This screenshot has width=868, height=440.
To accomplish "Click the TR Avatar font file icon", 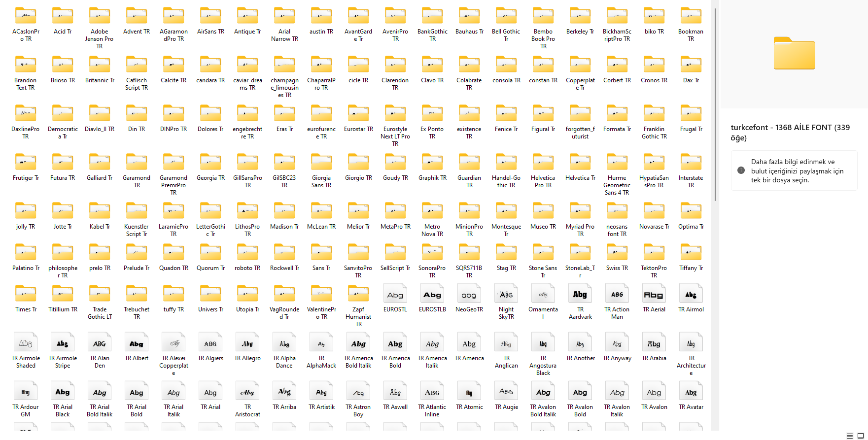I will click(x=691, y=391).
